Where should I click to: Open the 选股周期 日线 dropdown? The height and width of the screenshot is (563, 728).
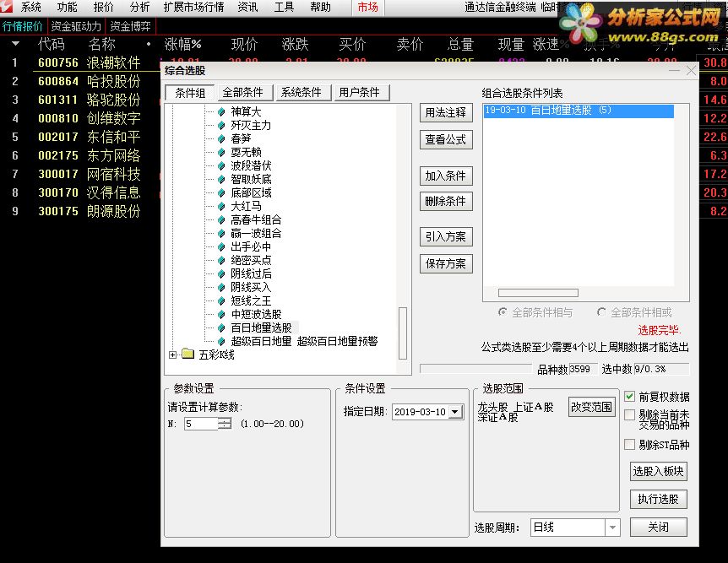612,528
